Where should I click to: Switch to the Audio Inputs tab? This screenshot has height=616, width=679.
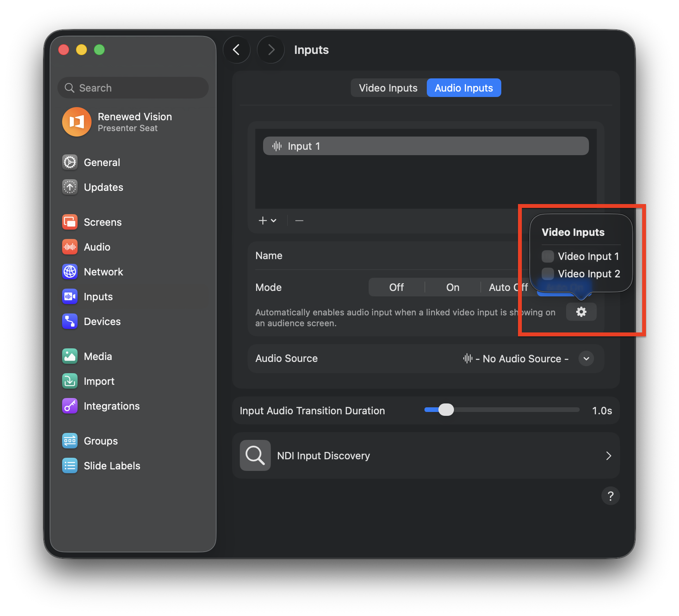(x=464, y=88)
